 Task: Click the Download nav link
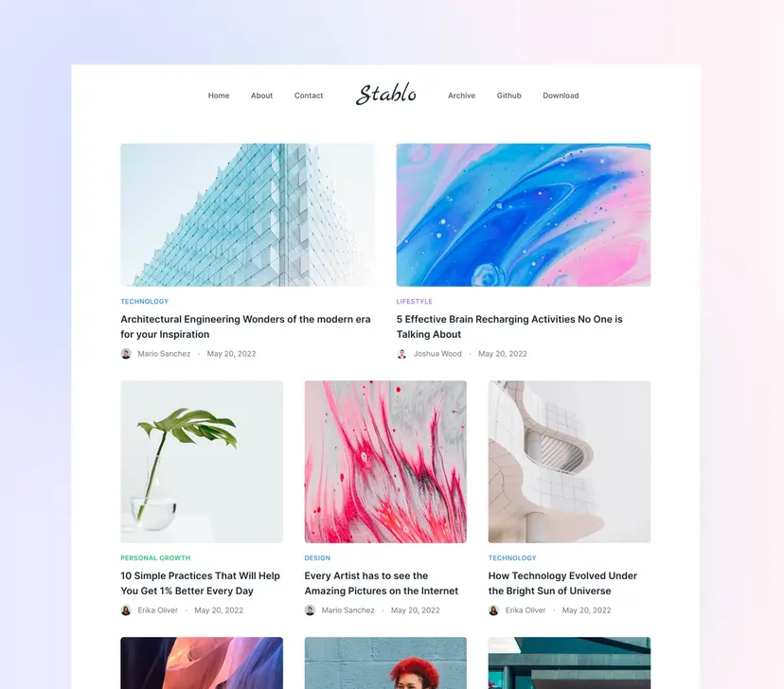pos(561,96)
